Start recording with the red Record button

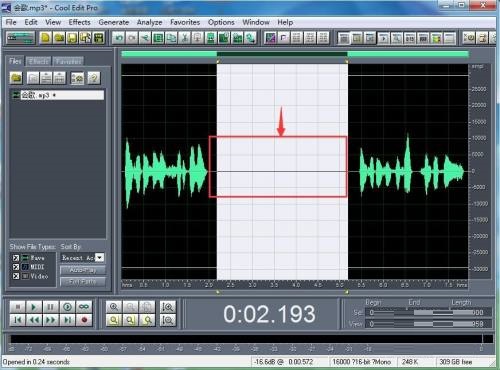pyautogui.click(x=84, y=320)
